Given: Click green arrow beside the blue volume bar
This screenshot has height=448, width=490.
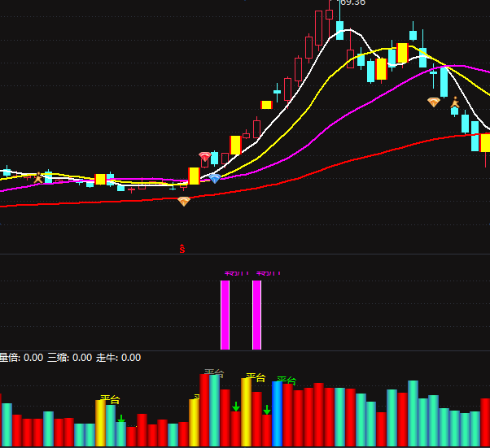Looking at the screenshot, I should tap(266, 410).
